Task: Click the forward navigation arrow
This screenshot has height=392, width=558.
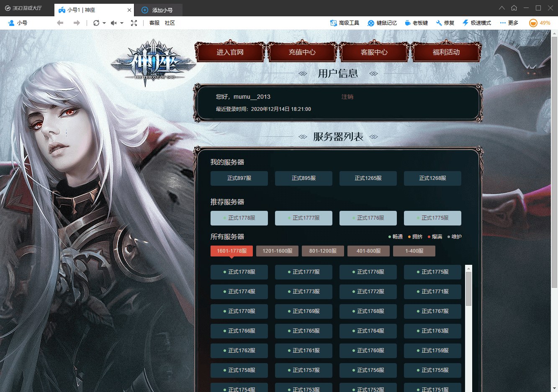Action: tap(77, 23)
